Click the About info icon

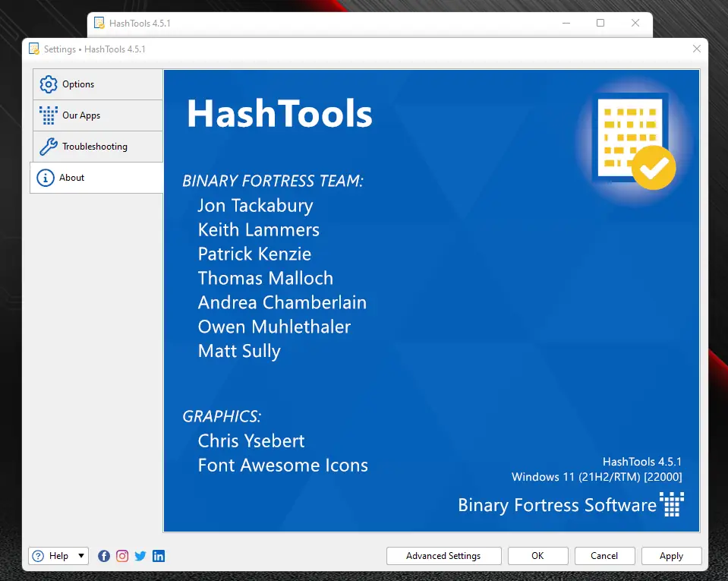click(46, 178)
